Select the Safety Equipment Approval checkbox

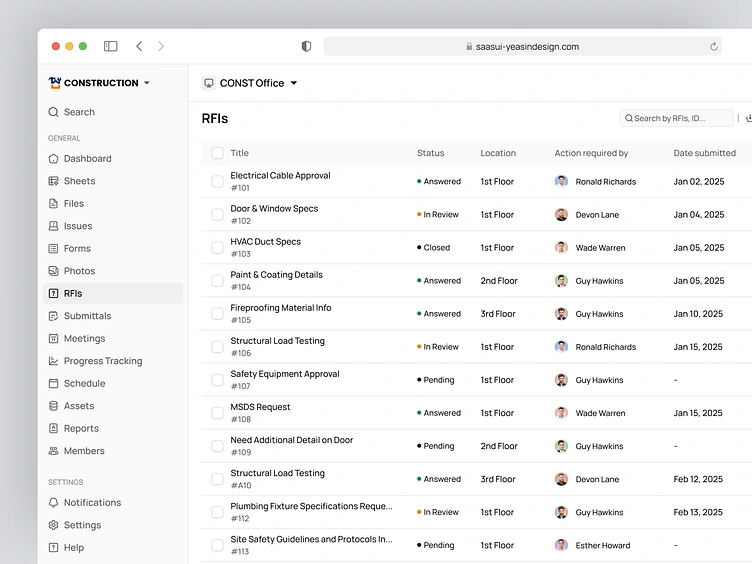(217, 380)
